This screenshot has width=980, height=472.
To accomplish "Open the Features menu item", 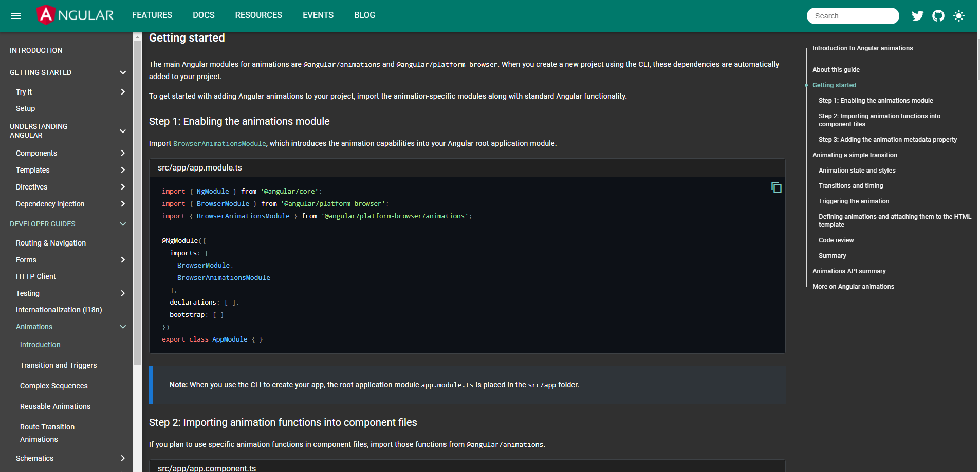I will (x=152, y=15).
